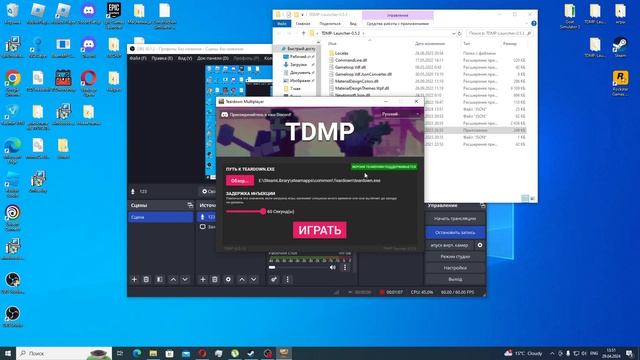
Task: Open File Explorer from the taskbar
Action: coord(153,353)
